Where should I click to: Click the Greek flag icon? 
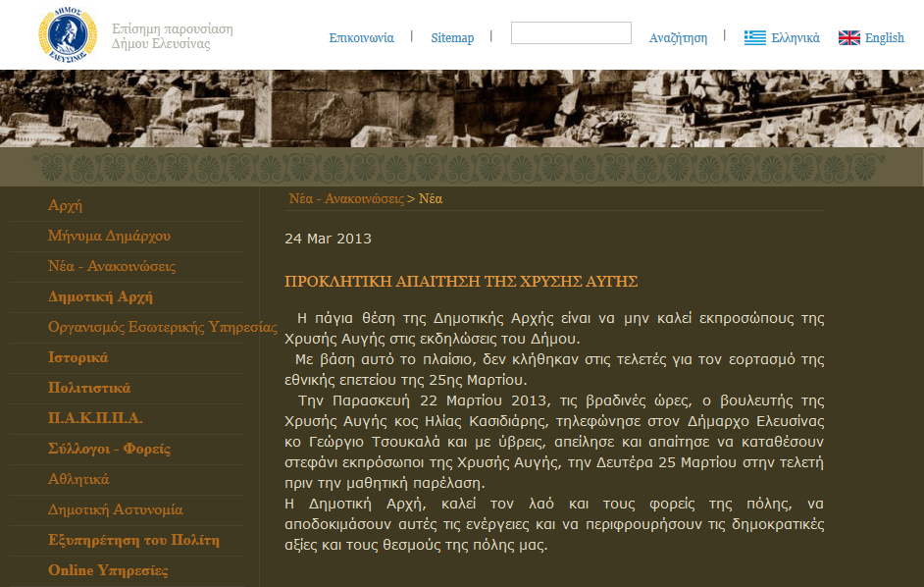coord(754,38)
